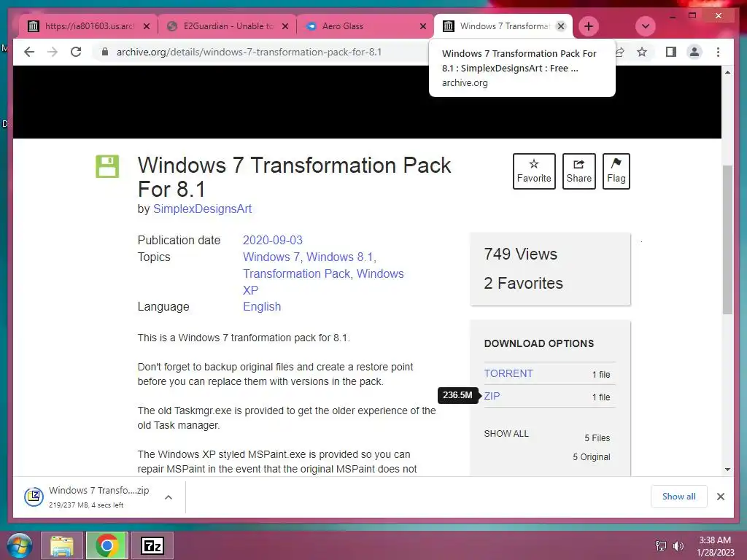Open the Windows 8.1 topic link
This screenshot has height=560, width=747.
pos(340,257)
